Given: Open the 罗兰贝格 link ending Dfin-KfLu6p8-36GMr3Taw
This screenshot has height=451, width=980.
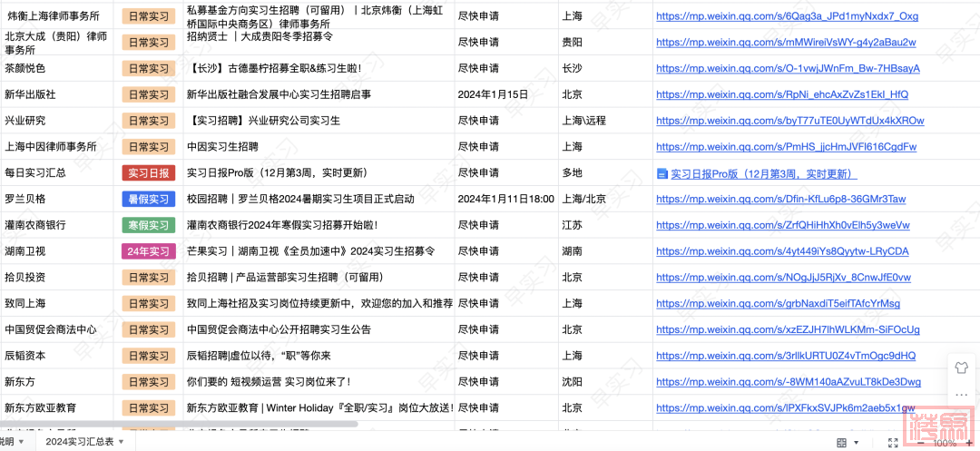Looking at the screenshot, I should (x=780, y=200).
